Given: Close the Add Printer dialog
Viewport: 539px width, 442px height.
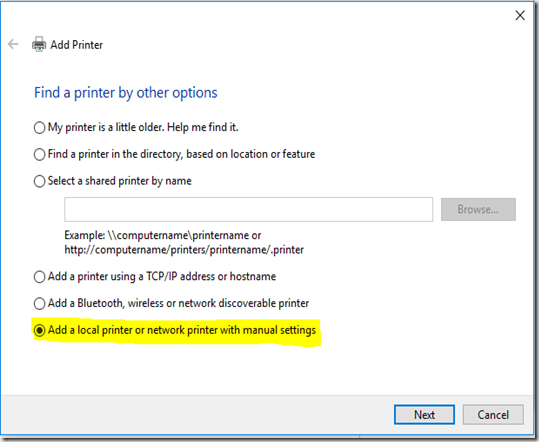Looking at the screenshot, I should [x=520, y=15].
